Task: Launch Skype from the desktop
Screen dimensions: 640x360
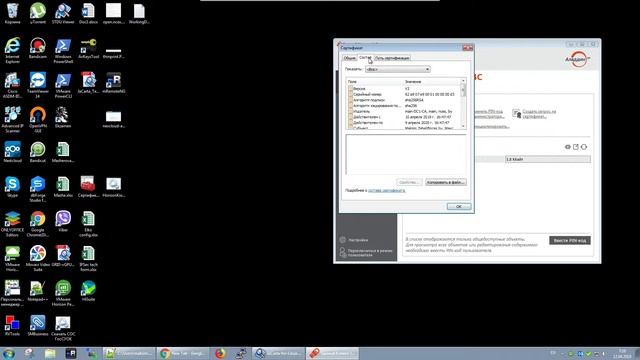Action: [x=13, y=187]
